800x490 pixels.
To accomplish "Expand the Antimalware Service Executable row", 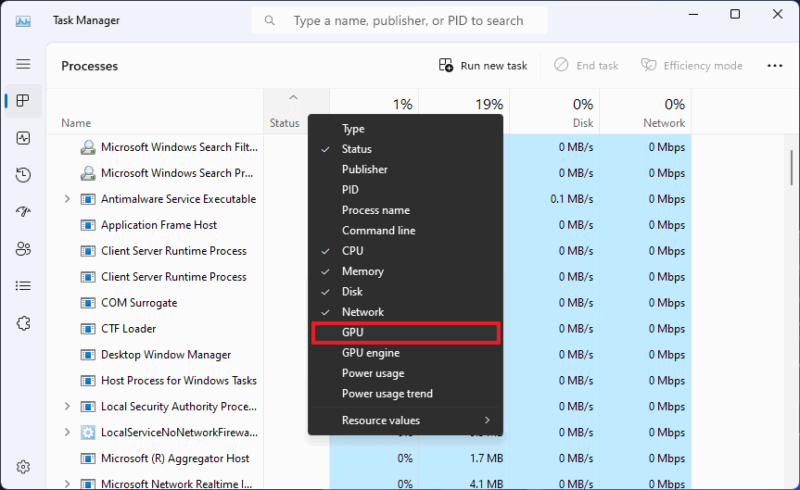I will pos(67,199).
